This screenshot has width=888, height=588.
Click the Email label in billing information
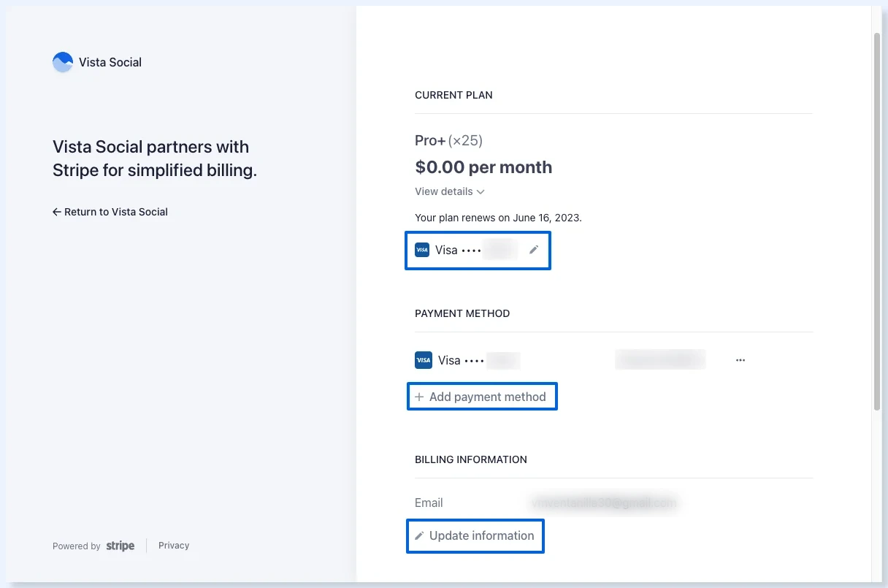coord(429,503)
